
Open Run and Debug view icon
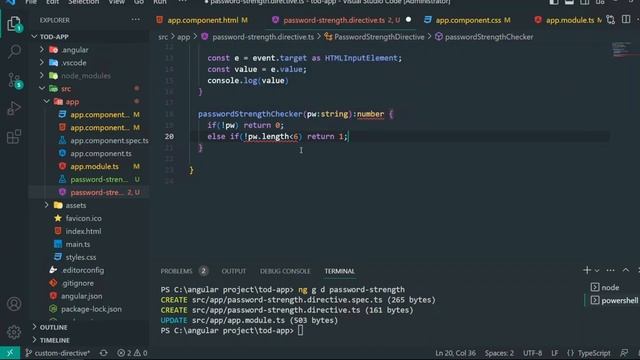click(x=14, y=108)
